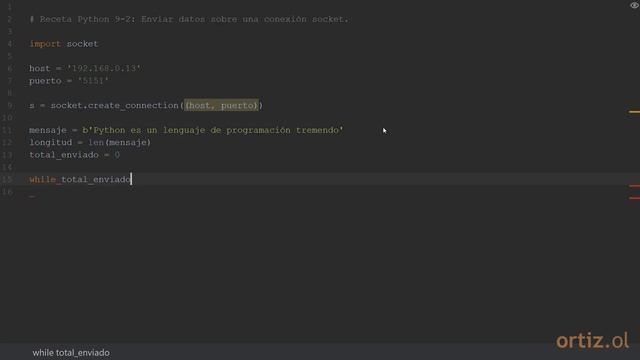Click the eye inspection icon at top right
Screen dimensions: 640x360
click(634, 5)
